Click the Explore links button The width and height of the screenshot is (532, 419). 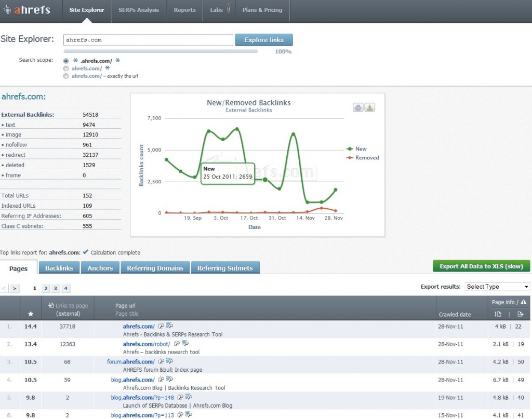[263, 39]
